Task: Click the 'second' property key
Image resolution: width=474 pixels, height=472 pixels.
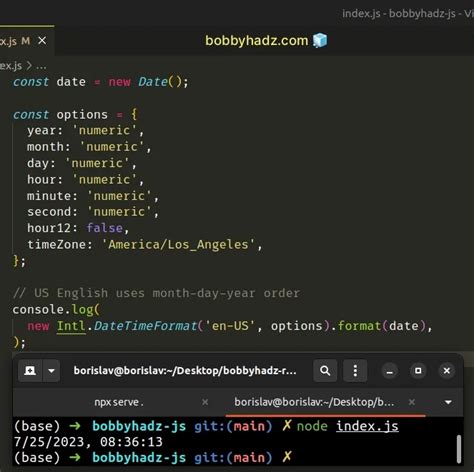Action: pos(49,212)
